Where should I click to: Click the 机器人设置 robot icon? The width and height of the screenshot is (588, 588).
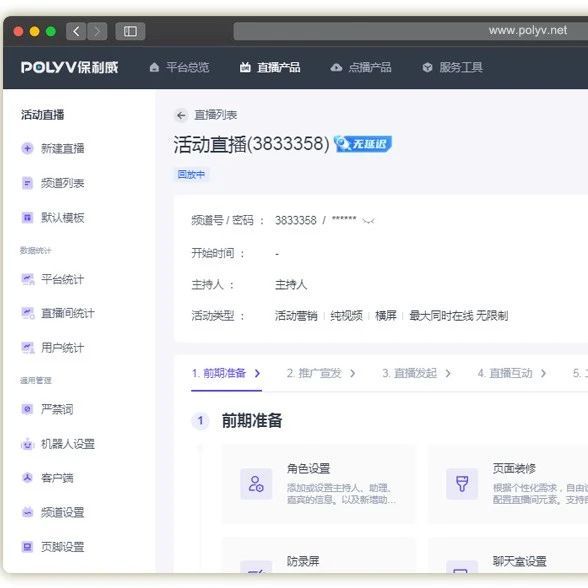pyautogui.click(x=27, y=444)
